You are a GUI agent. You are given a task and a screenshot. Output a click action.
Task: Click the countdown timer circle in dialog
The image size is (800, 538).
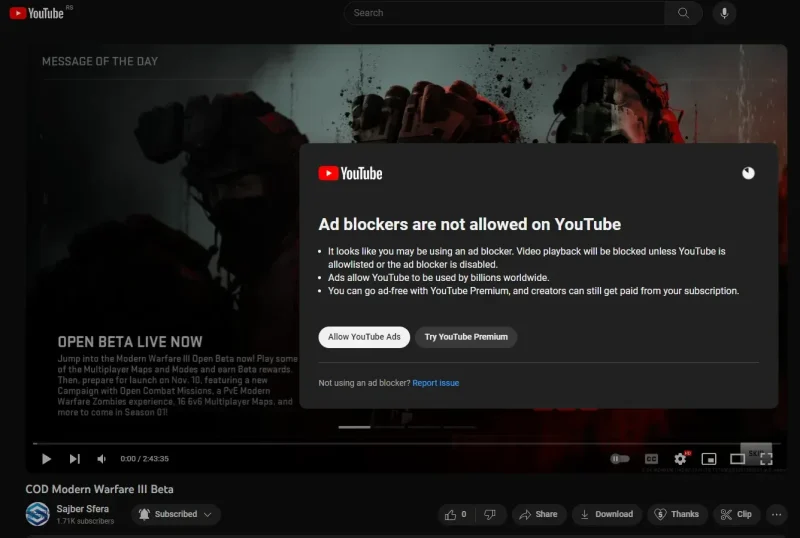pyautogui.click(x=748, y=174)
